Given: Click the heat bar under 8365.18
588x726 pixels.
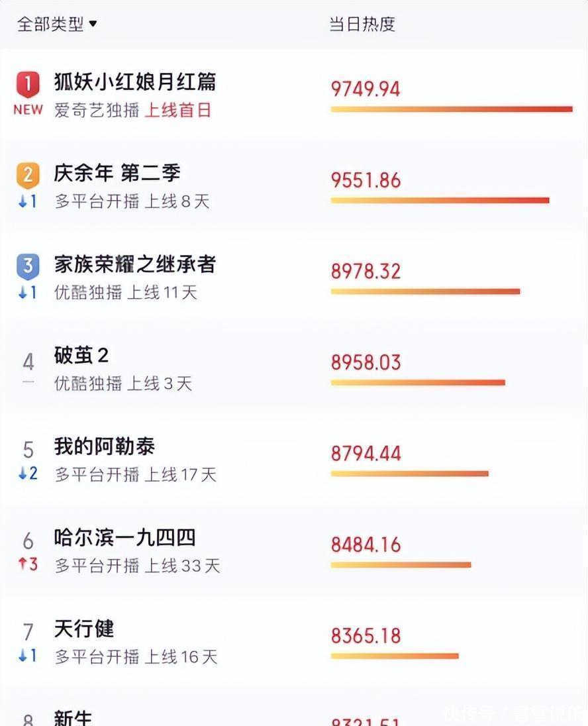Looking at the screenshot, I should (x=395, y=656).
